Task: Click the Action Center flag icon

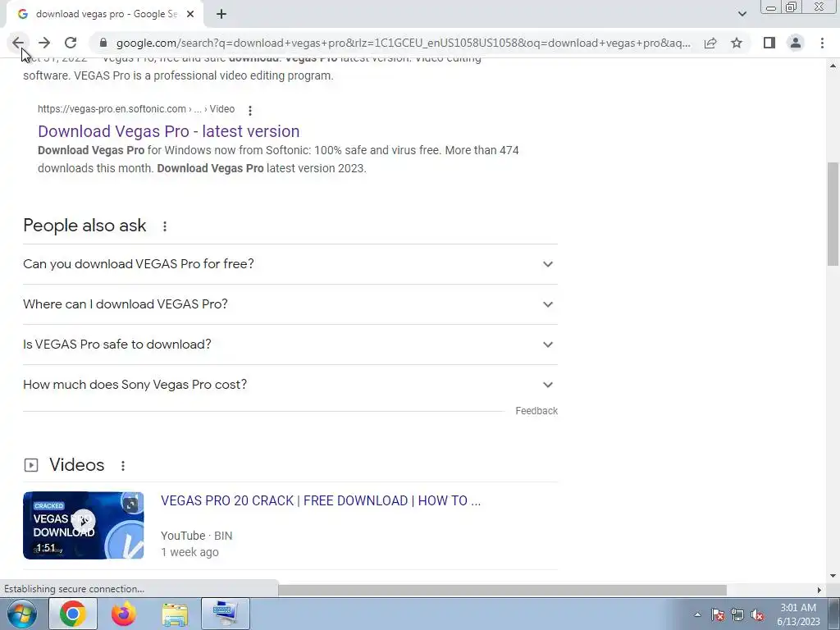Action: coord(718,615)
